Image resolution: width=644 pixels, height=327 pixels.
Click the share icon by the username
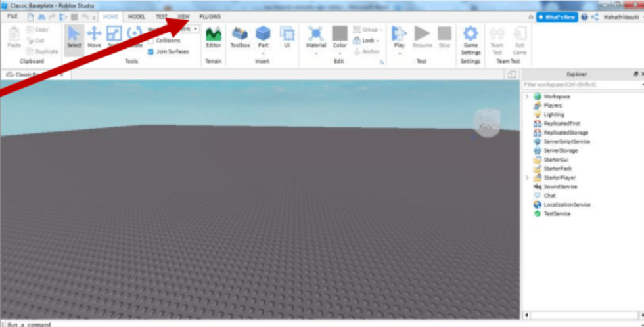595,17
